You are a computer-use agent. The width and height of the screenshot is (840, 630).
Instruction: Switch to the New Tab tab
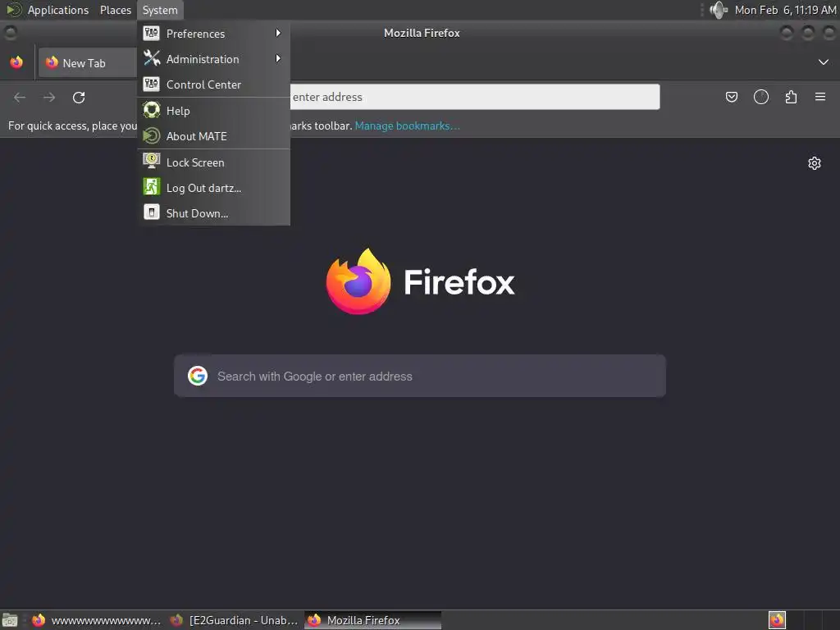pyautogui.click(x=88, y=62)
